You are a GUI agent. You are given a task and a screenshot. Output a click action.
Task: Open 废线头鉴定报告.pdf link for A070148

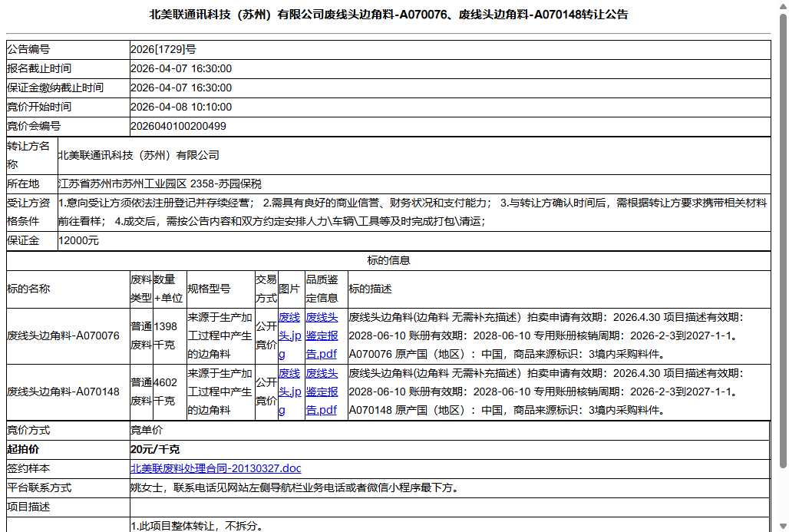(322, 392)
